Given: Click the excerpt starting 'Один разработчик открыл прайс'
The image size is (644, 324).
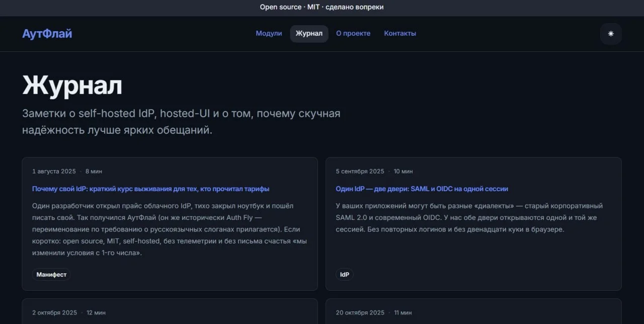Looking at the screenshot, I should (x=170, y=229).
